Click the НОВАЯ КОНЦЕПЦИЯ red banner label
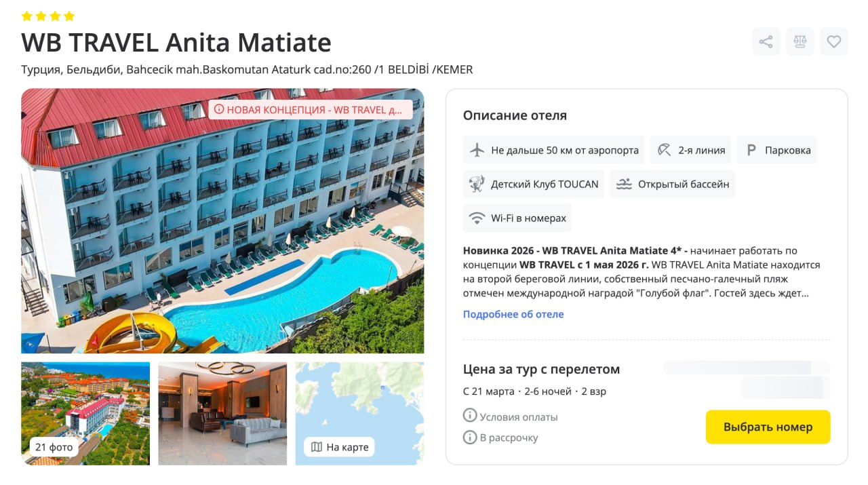Image resolution: width=868 pixels, height=485 pixels. [310, 109]
